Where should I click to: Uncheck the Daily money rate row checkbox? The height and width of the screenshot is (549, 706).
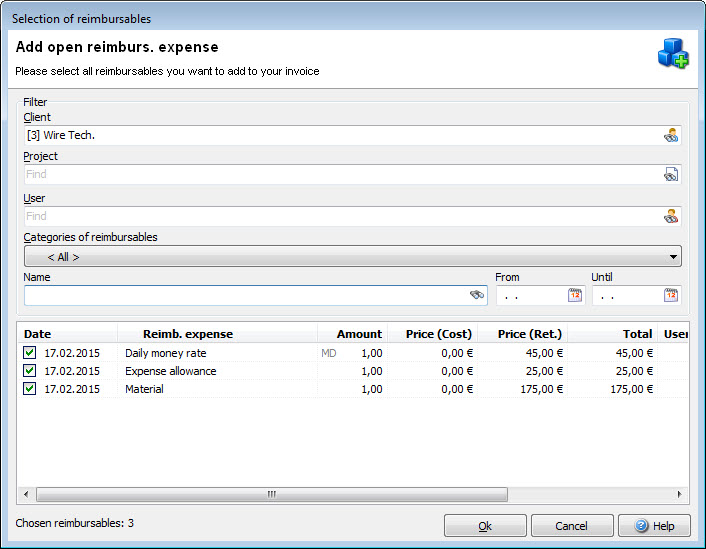point(30,353)
